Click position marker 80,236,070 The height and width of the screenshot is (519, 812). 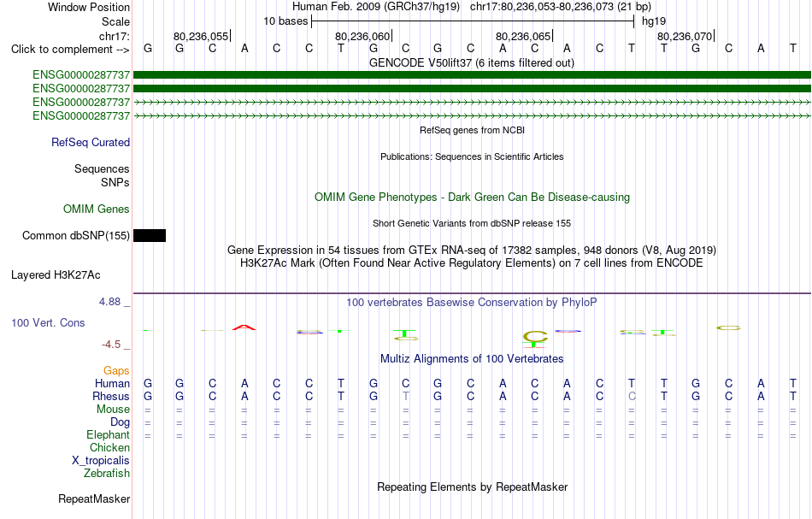(685, 36)
